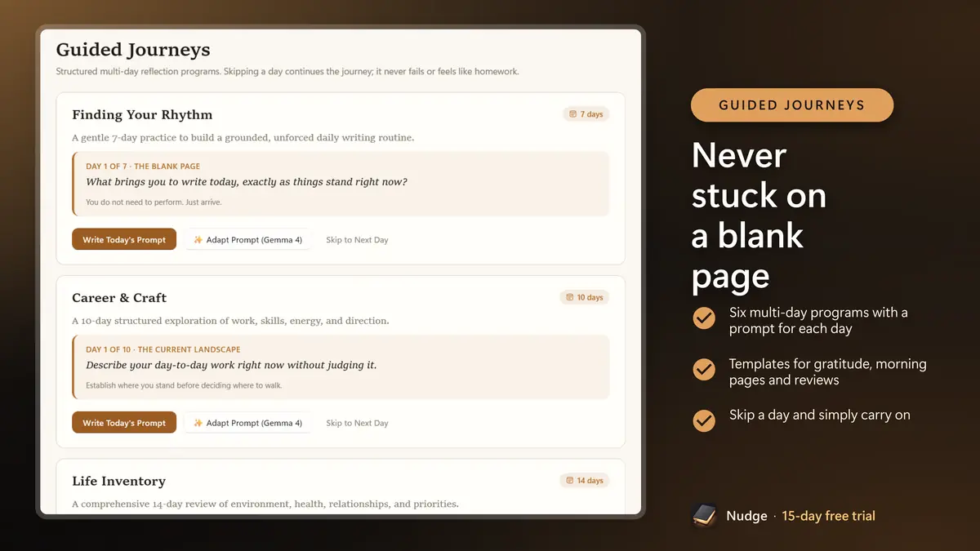Click checkmark icon beside six multi-day programs

[x=704, y=318]
